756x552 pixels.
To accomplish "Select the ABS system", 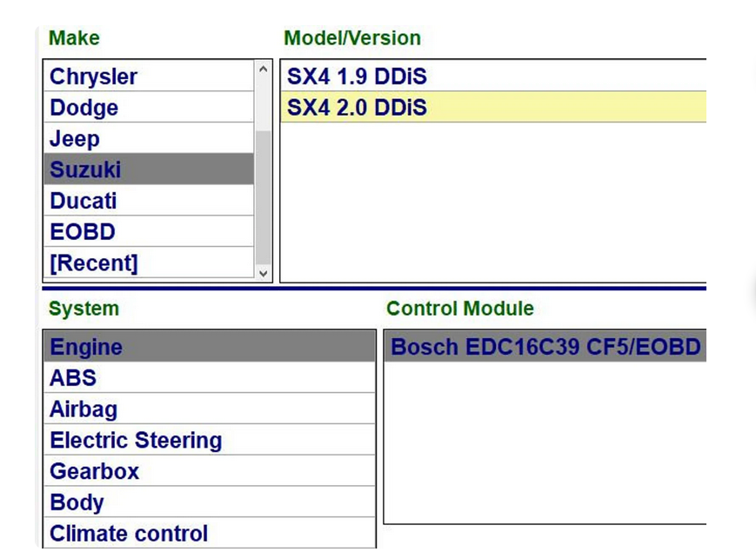I will coord(209,378).
